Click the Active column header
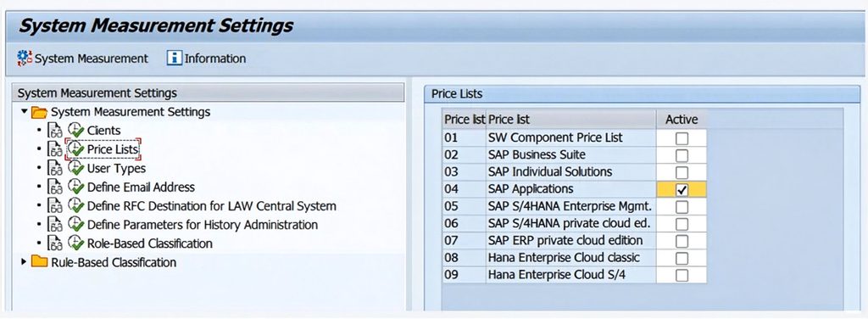Screen dimensions: 868x319 682,119
